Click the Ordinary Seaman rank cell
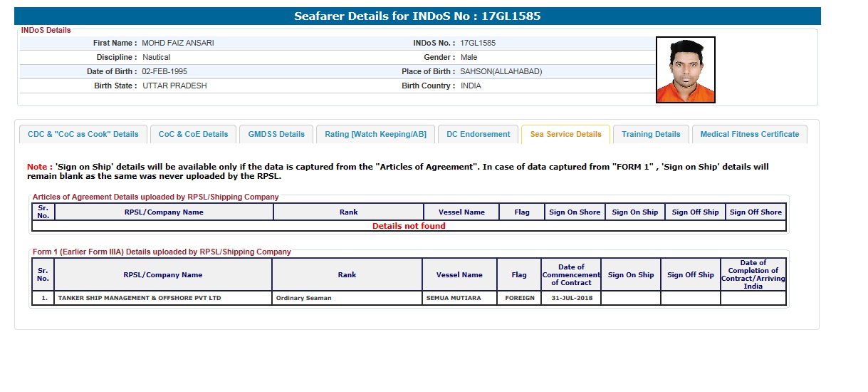The image size is (868, 392). pos(303,298)
